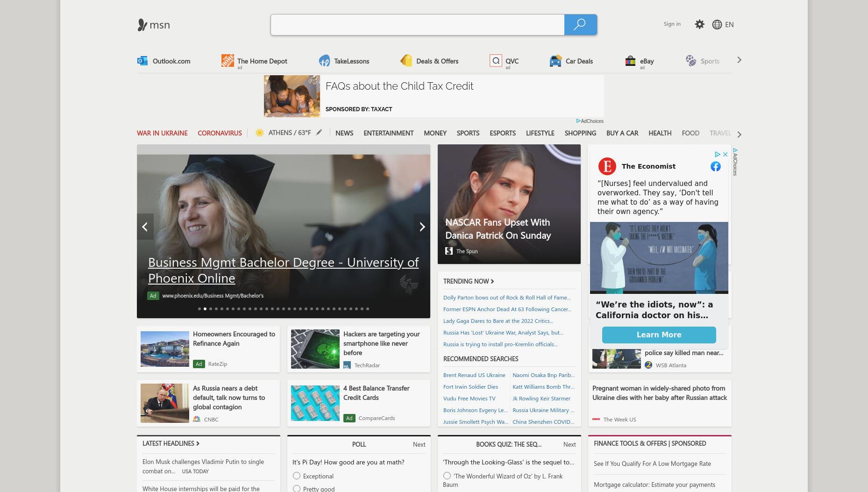
Task: Open the Entertainment tab
Action: (389, 133)
